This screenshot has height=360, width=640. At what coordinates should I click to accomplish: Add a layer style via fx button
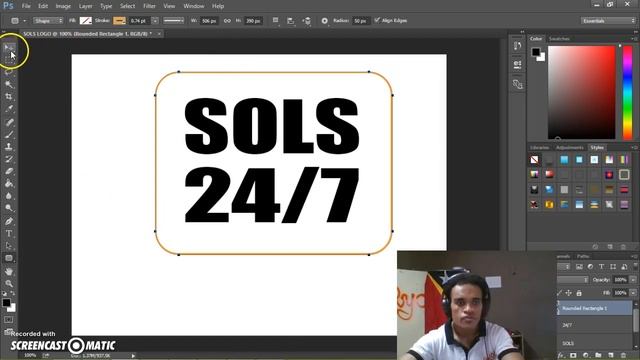click(x=561, y=356)
